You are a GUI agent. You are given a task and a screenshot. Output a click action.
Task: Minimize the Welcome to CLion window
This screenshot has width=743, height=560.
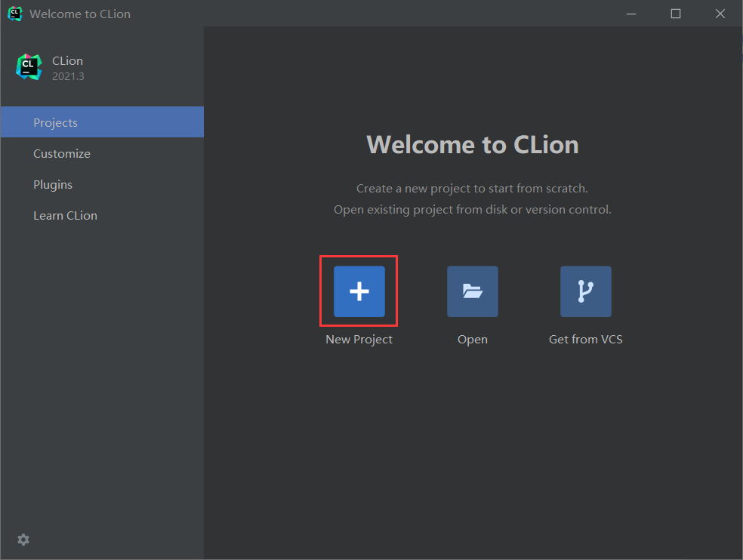pos(631,14)
